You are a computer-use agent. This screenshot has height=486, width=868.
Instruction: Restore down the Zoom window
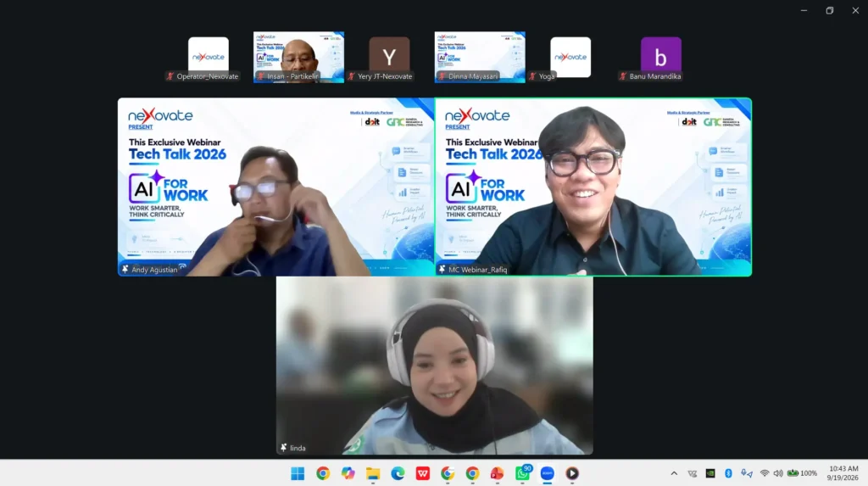(x=829, y=10)
